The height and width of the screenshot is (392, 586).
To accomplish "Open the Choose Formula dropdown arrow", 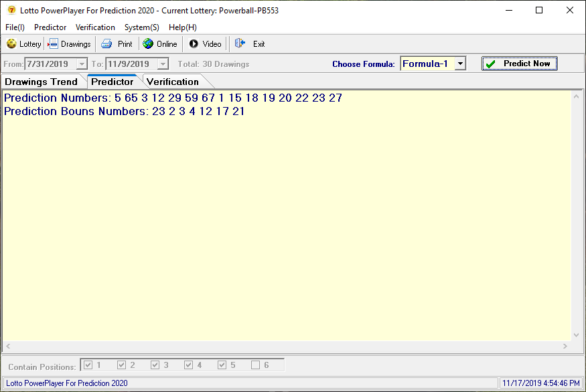I will [460, 64].
